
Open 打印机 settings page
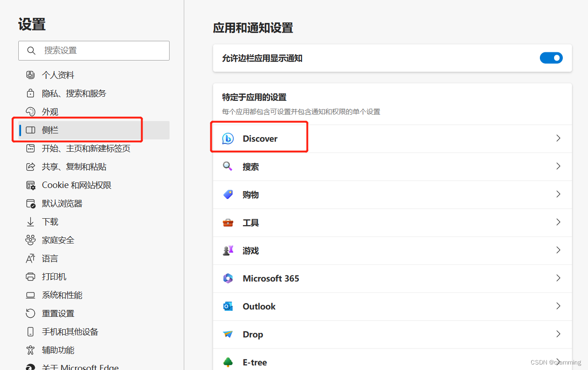pos(94,277)
